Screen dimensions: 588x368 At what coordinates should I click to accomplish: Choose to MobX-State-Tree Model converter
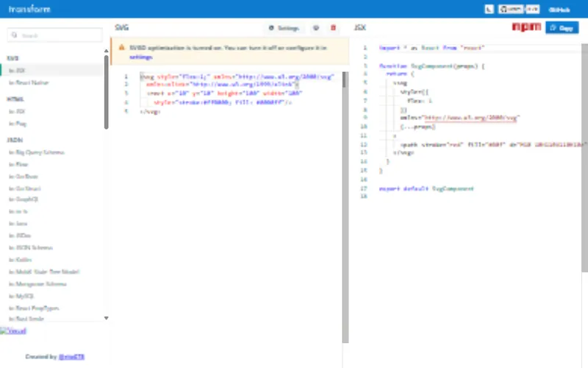(x=51, y=272)
